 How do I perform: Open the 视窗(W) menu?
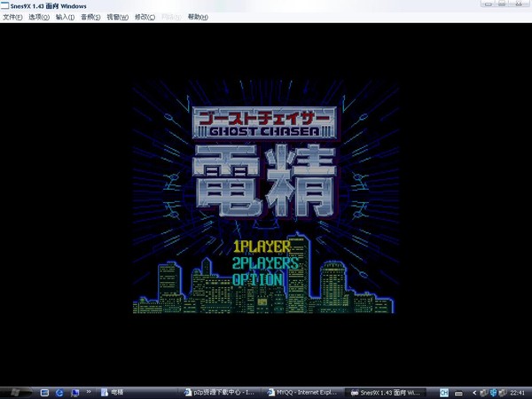pos(118,17)
